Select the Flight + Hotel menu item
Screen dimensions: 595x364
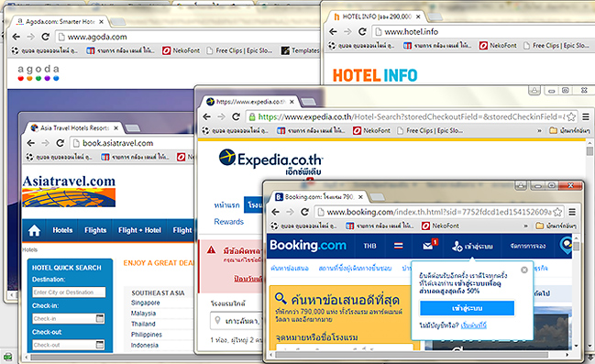pos(139,230)
